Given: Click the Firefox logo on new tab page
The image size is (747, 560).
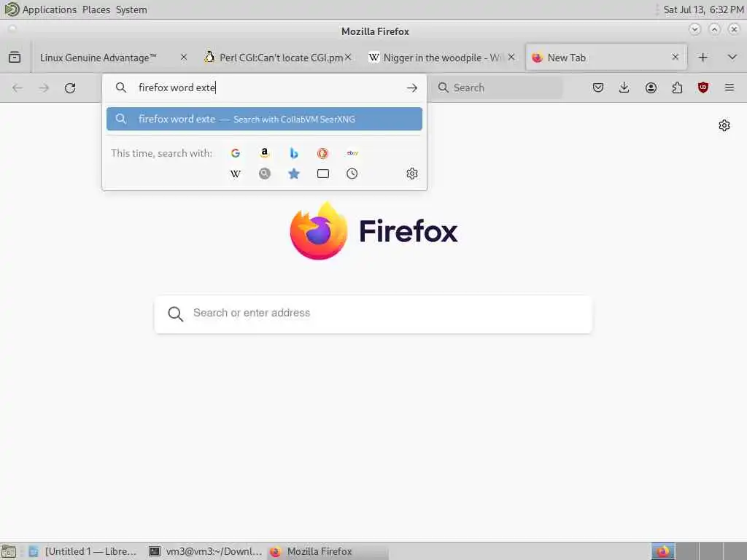Looking at the screenshot, I should tap(319, 231).
